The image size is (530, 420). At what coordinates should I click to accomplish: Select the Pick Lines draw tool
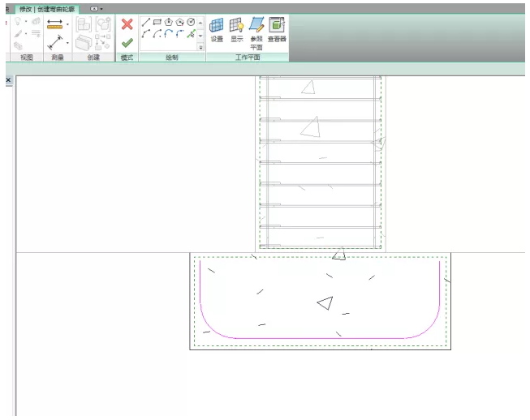(192, 35)
